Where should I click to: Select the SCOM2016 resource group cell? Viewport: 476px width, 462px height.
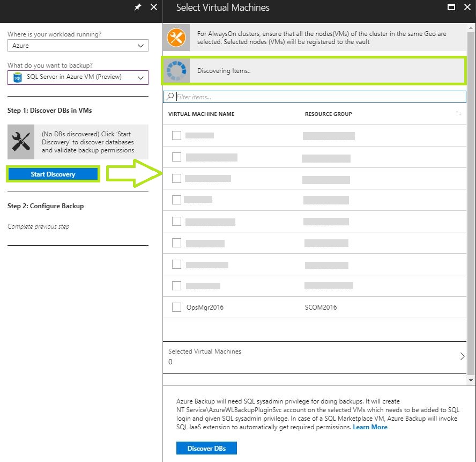click(x=321, y=307)
